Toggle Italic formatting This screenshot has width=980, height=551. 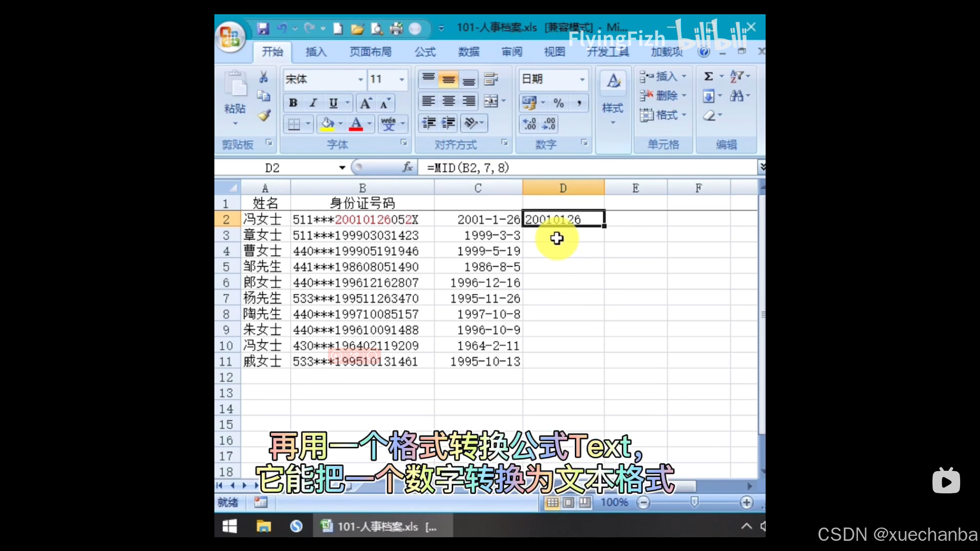[x=313, y=103]
